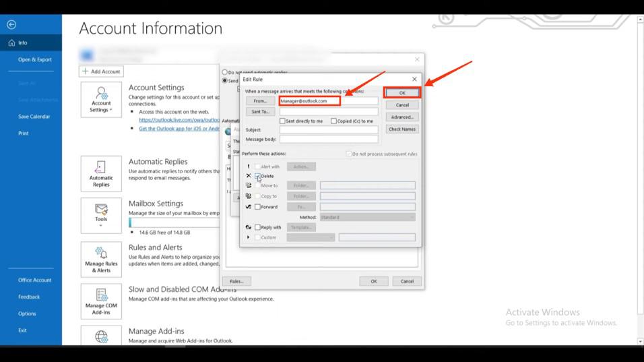Open Office Account page
This screenshot has width=644, height=362.
[34, 280]
